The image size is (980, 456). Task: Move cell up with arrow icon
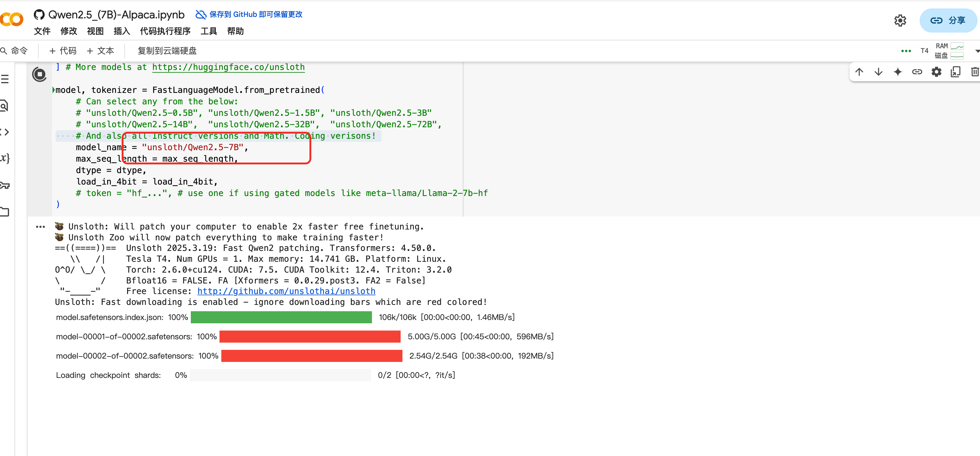(x=859, y=72)
